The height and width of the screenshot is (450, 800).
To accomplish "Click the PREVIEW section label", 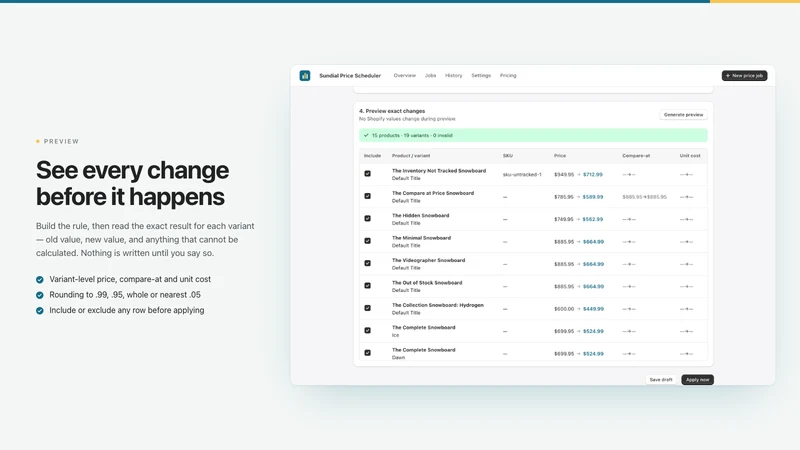I will pyautogui.click(x=61, y=141).
